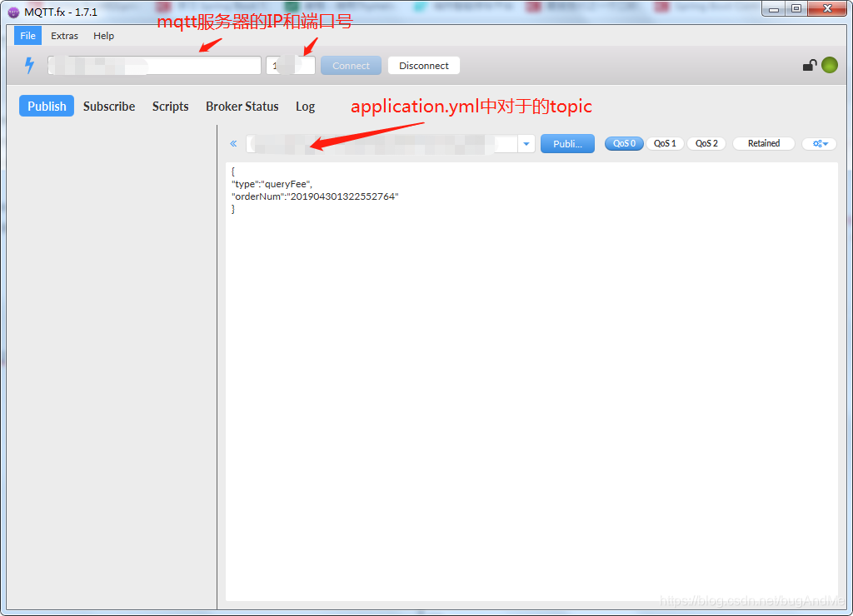Maximize the MQTT.fx window
The height and width of the screenshot is (616, 853).
pyautogui.click(x=796, y=8)
